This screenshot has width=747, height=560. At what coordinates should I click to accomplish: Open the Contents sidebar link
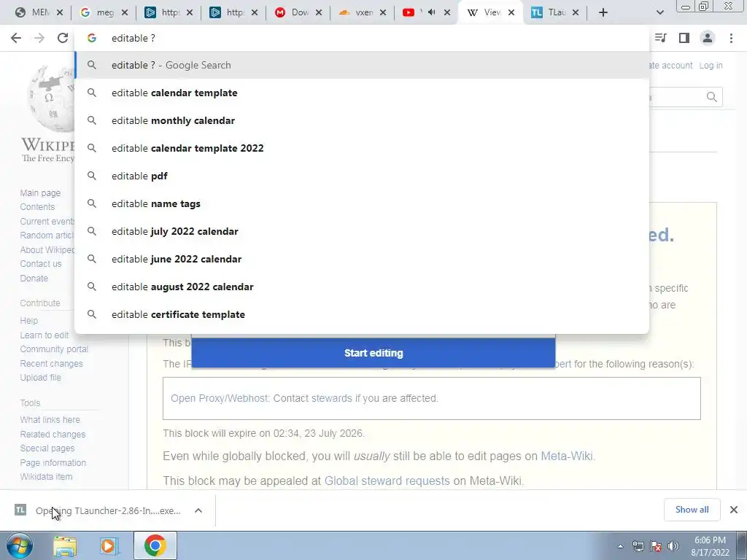(37, 206)
